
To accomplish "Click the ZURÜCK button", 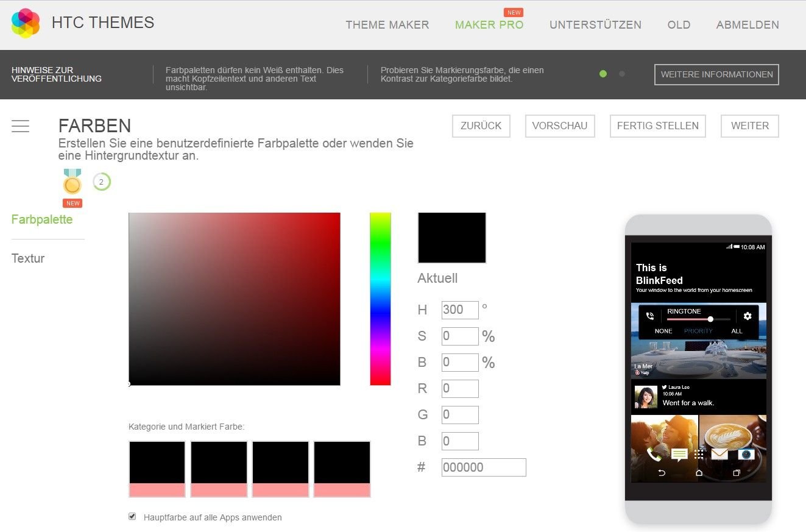I will click(x=481, y=126).
